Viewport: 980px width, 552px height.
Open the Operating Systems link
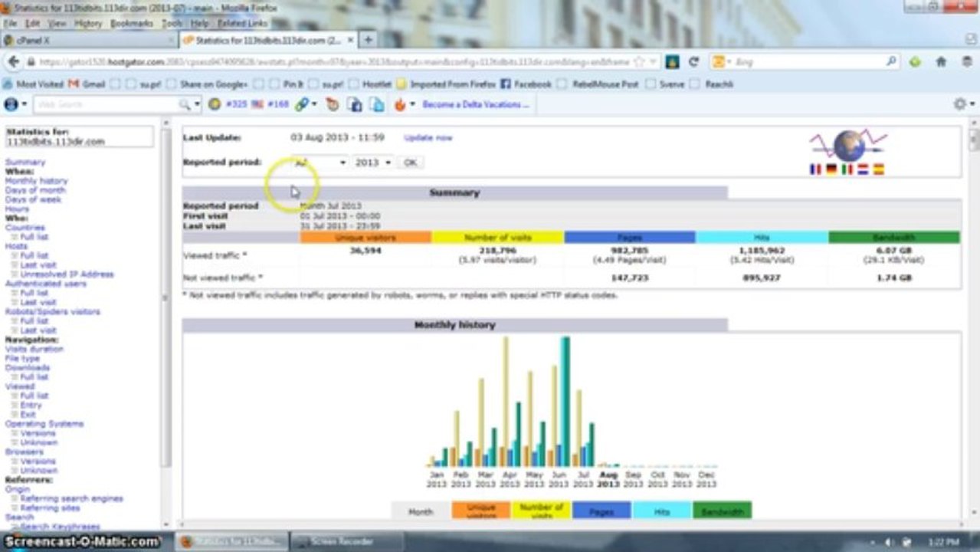44,424
